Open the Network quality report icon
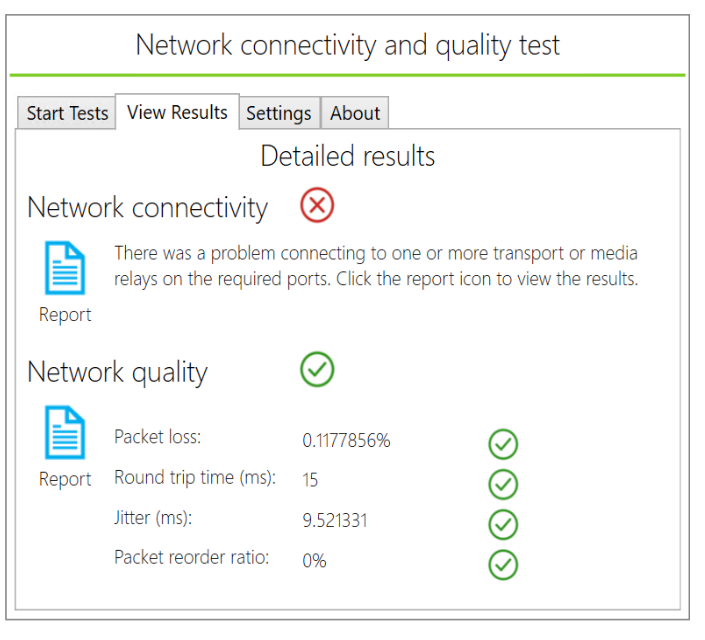 click(x=65, y=433)
